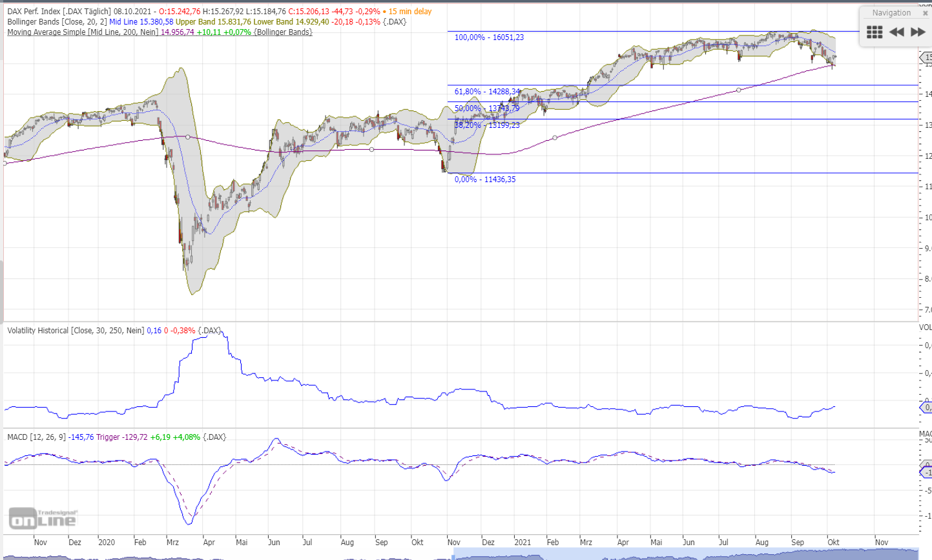Click the 2021 label on the time axis
The width and height of the screenshot is (932, 560).
click(523, 543)
